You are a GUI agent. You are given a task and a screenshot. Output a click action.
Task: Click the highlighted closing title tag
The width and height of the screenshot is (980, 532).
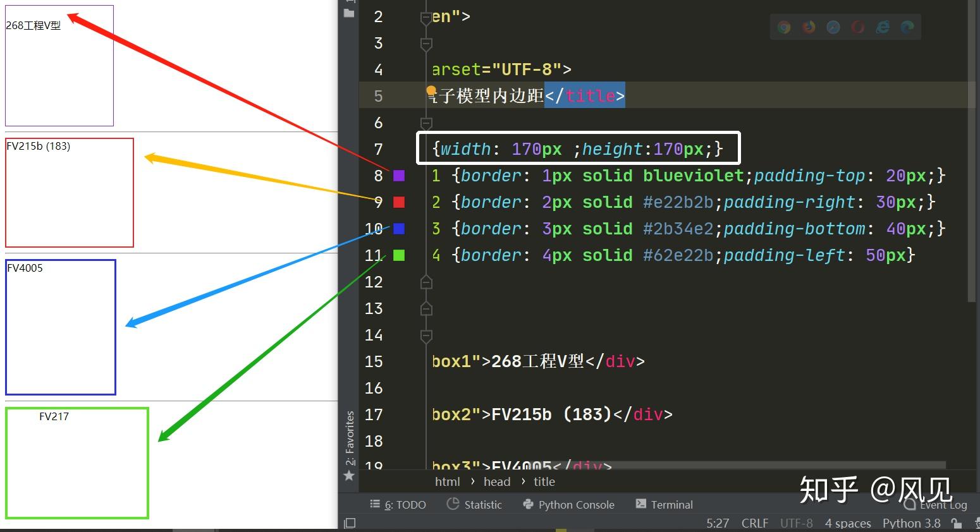[585, 95]
